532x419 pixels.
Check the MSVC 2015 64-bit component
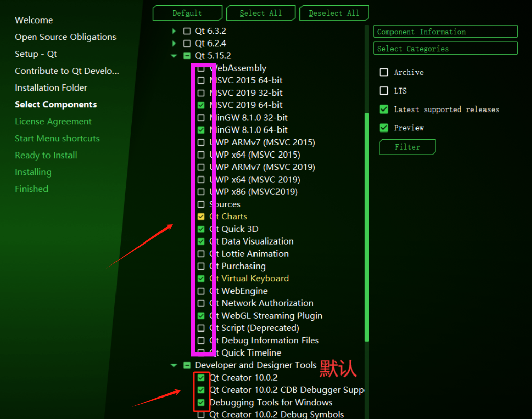coord(201,80)
